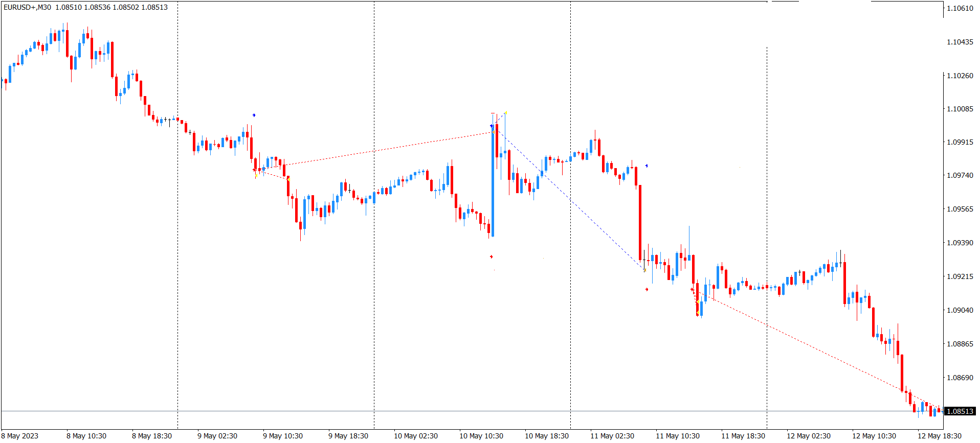Image resolution: width=980 pixels, height=443 pixels.
Task: Click the horizontal bid price line
Action: (472, 411)
